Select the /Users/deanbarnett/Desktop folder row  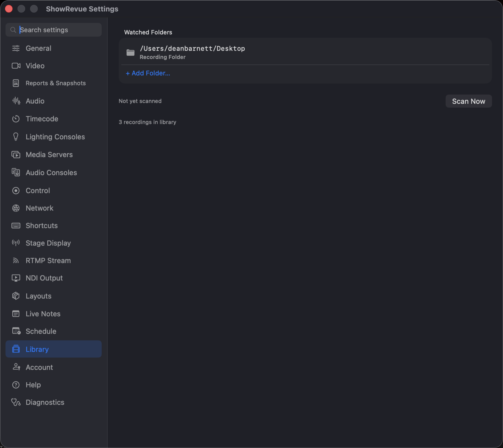click(305, 52)
